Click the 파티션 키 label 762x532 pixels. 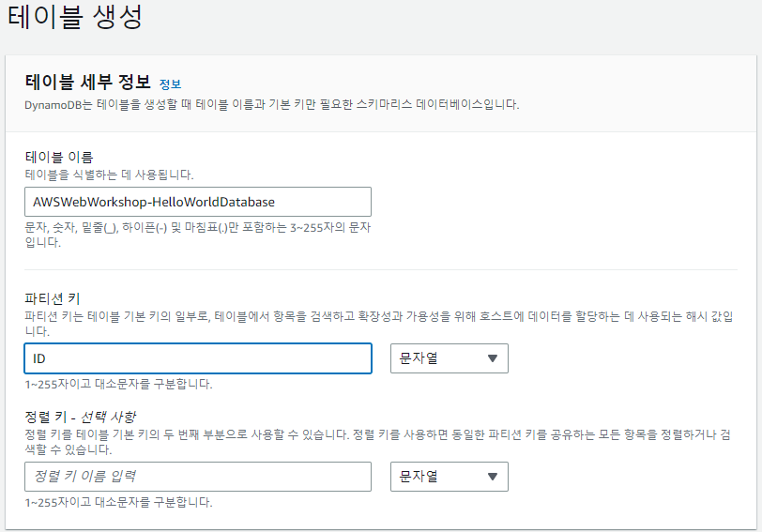[x=52, y=298]
